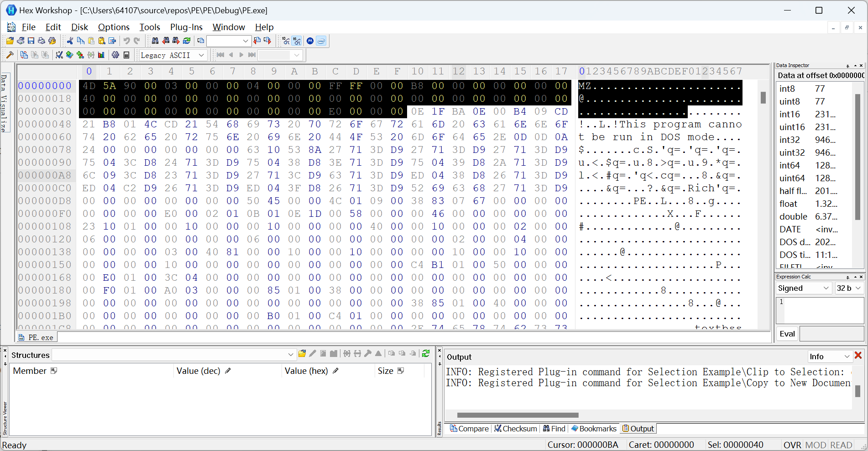Click the Print icon
Image resolution: width=868 pixels, height=451 pixels.
pyautogui.click(x=42, y=41)
